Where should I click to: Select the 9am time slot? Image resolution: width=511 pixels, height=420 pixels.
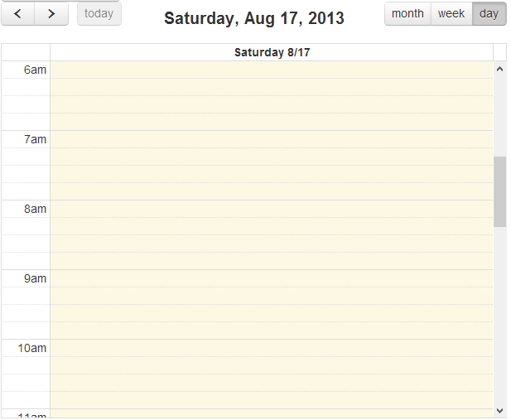pos(272,278)
